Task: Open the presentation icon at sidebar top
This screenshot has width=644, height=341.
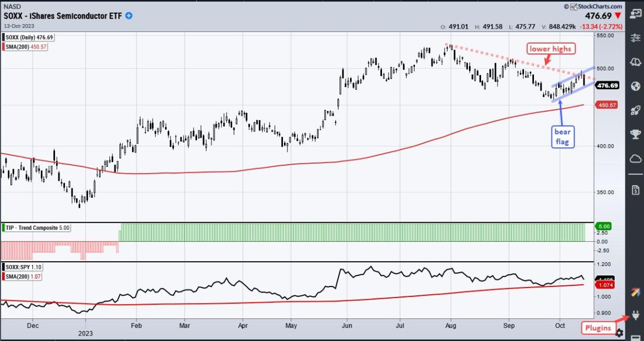Action: pos(636,13)
